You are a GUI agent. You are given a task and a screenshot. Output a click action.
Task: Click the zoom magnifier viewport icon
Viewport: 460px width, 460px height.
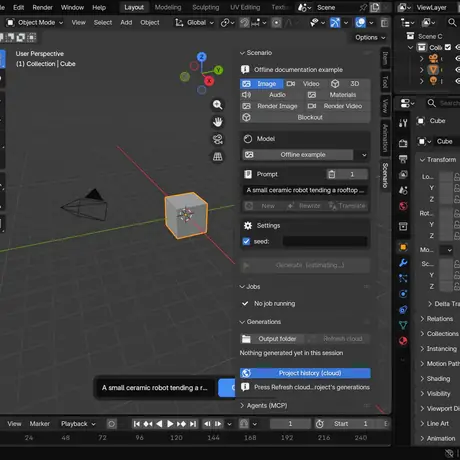[x=217, y=105]
